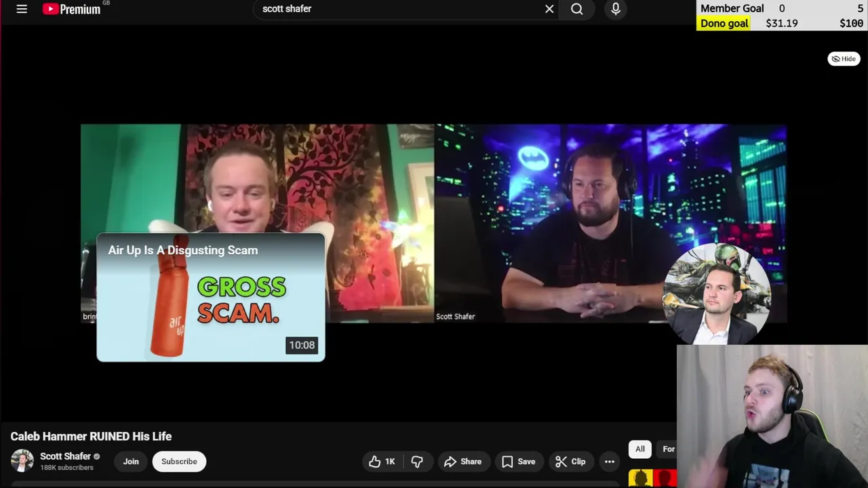Viewport: 868px width, 488px height.
Task: Open 'Air Up Is A Disgusting Scam' card
Action: point(211,298)
